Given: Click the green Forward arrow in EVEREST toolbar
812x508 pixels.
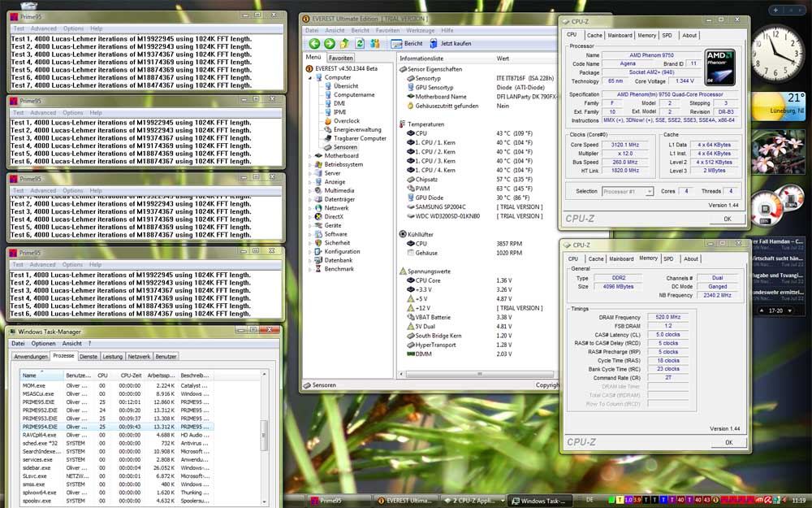Looking at the screenshot, I should coord(330,44).
